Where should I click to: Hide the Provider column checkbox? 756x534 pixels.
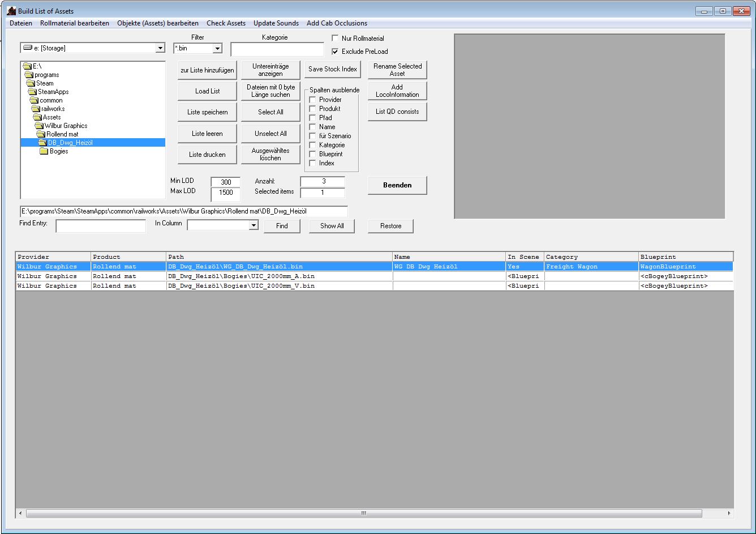click(x=312, y=100)
